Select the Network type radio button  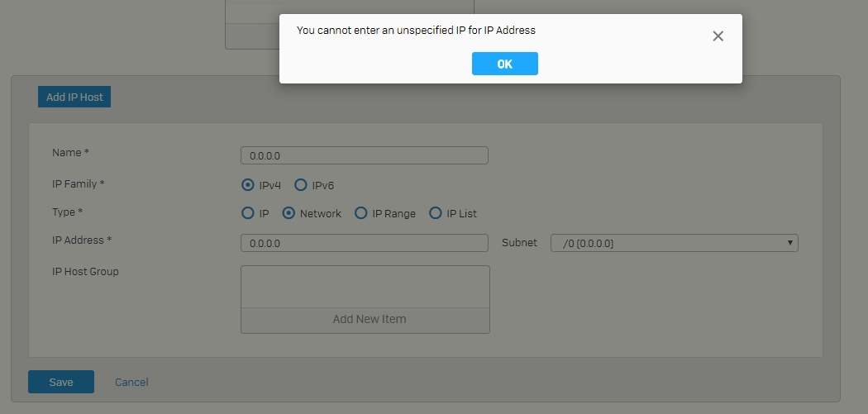click(289, 213)
